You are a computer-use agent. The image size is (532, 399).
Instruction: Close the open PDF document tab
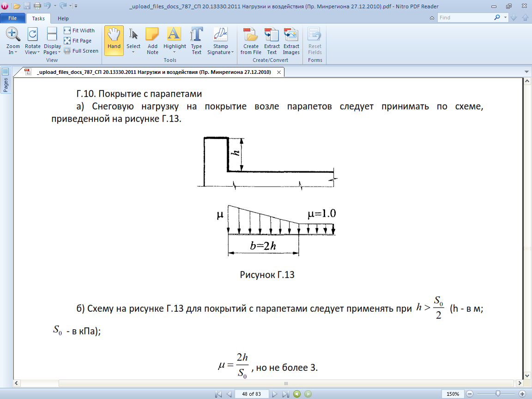tap(279, 72)
